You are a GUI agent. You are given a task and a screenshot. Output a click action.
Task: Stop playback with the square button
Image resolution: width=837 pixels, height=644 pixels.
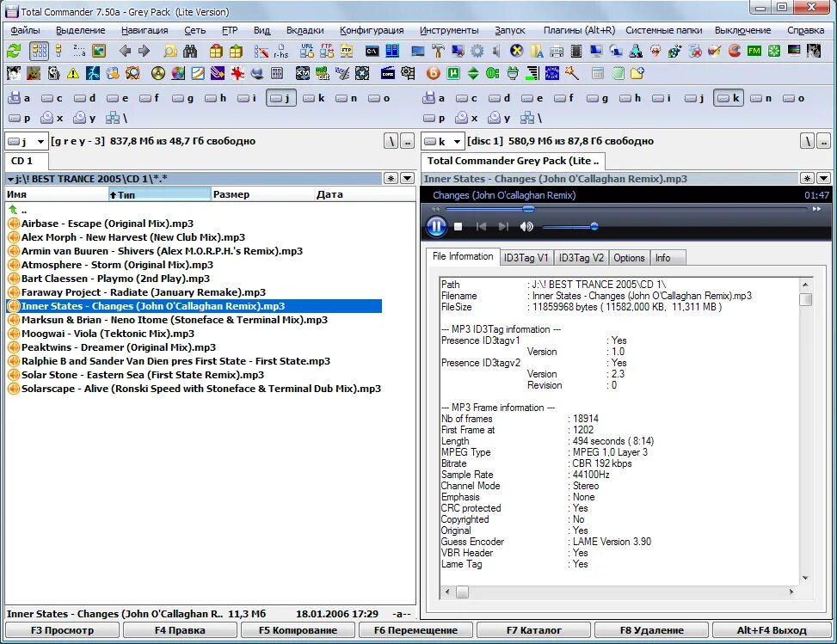pyautogui.click(x=458, y=227)
